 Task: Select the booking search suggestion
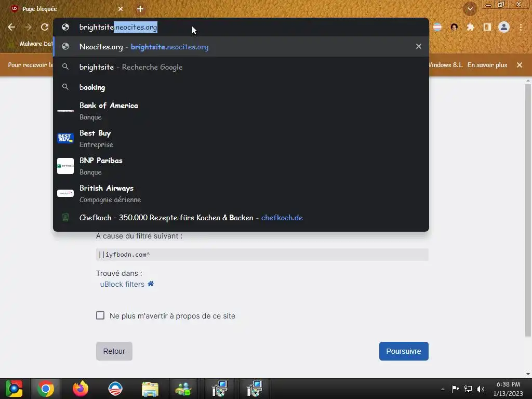point(241,87)
